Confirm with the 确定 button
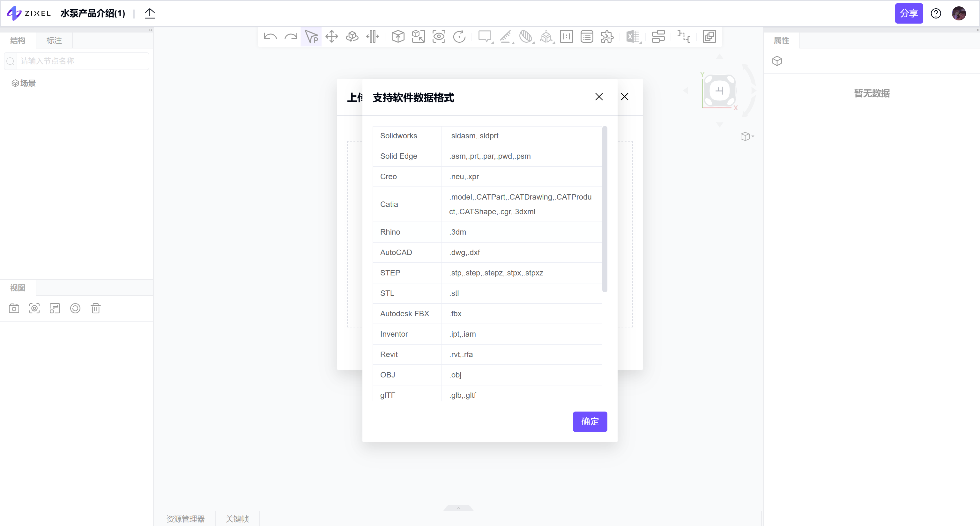980x526 pixels. [590, 421]
